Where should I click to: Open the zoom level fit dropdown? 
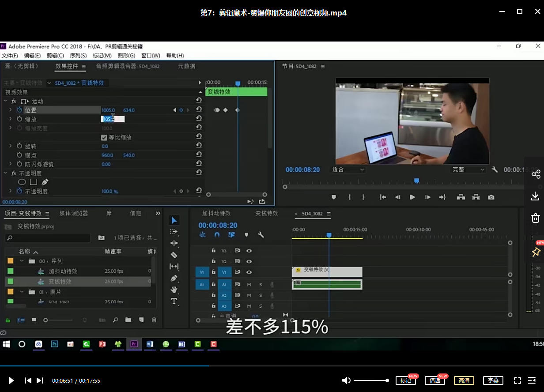pyautogui.click(x=348, y=170)
